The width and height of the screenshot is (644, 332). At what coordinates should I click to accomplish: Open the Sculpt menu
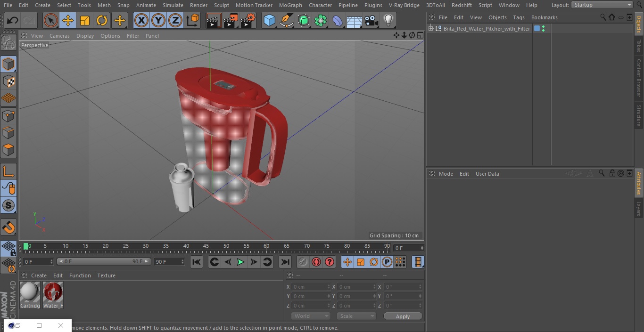click(x=221, y=5)
